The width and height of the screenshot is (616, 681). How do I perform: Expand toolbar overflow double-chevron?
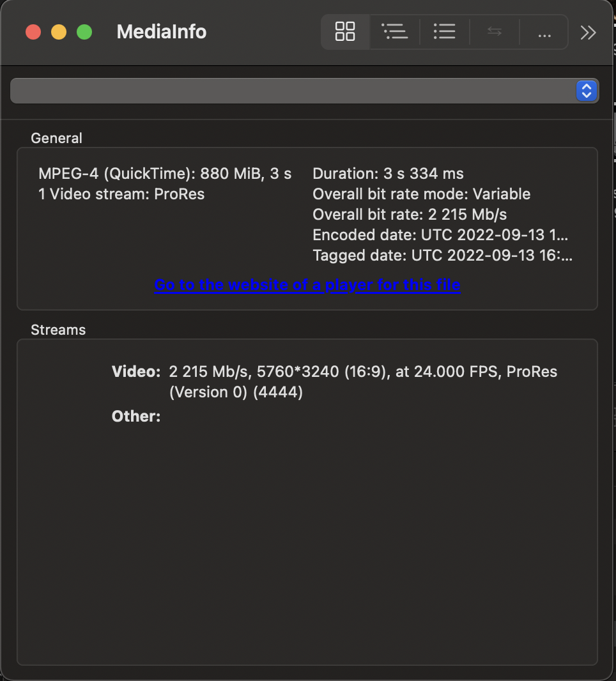(x=588, y=33)
